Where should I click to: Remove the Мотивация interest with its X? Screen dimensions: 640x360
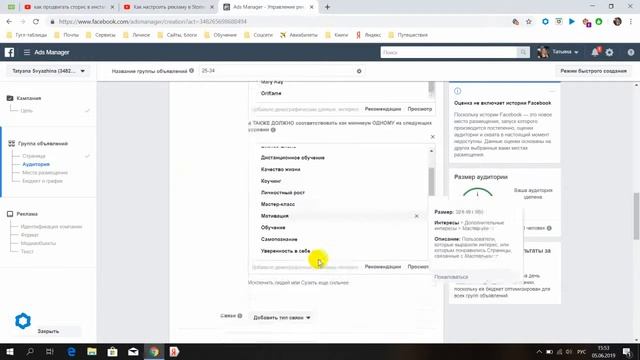tap(416, 216)
